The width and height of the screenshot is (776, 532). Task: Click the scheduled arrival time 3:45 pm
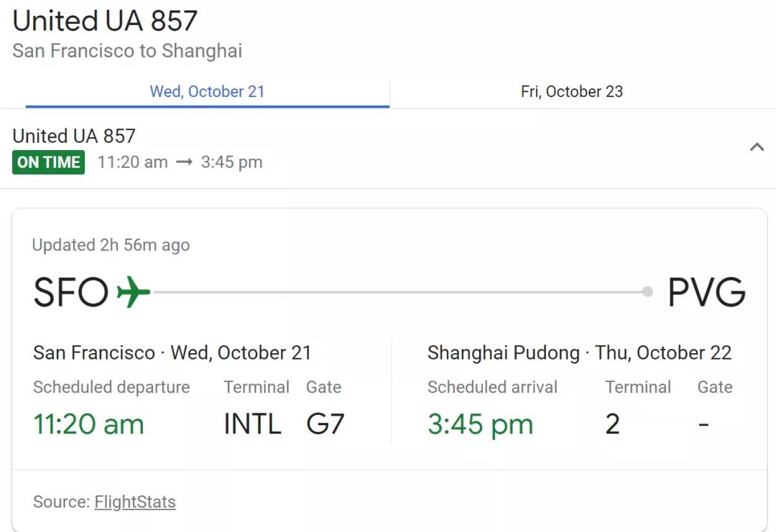480,424
